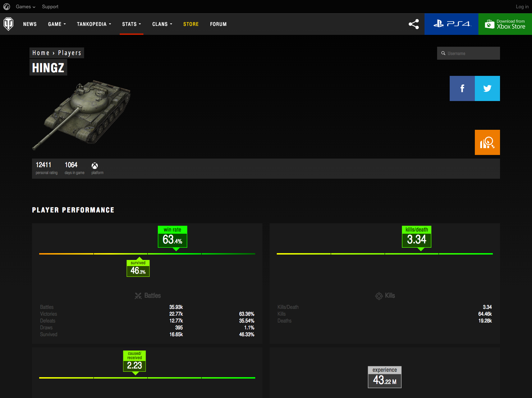Click the Battles value 35.93k
Screen dimensions: 532x398
176,307
